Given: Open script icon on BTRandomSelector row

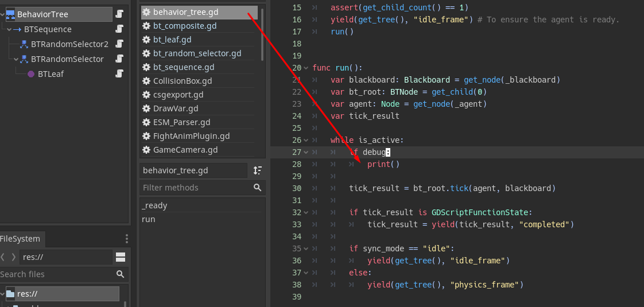Looking at the screenshot, I should click(119, 59).
